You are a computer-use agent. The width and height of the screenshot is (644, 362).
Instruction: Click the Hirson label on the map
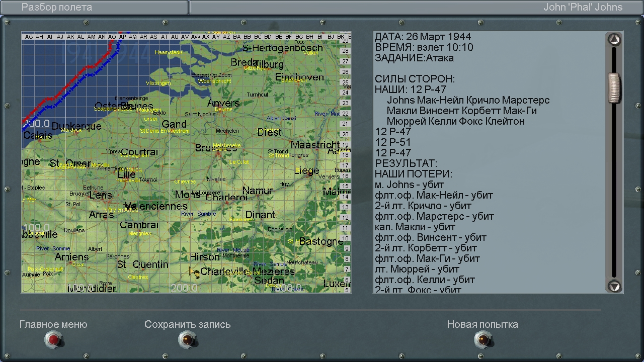coord(205,257)
